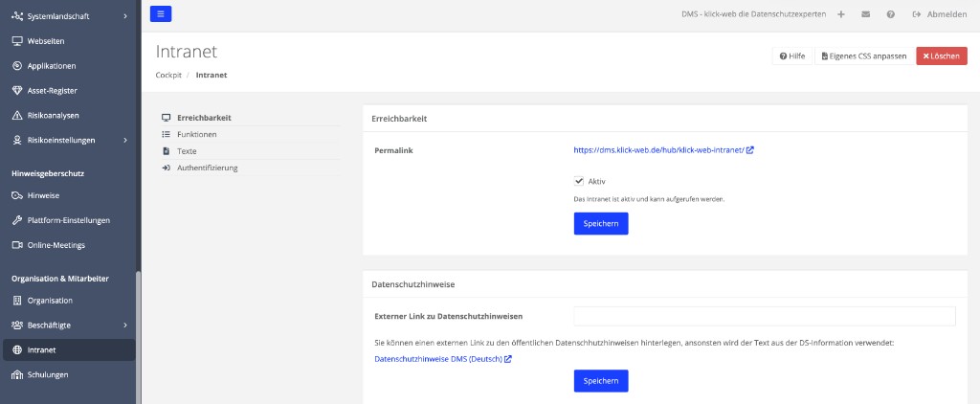Click Eigenes CSS anpassen button
The image size is (980, 404).
coord(864,56)
